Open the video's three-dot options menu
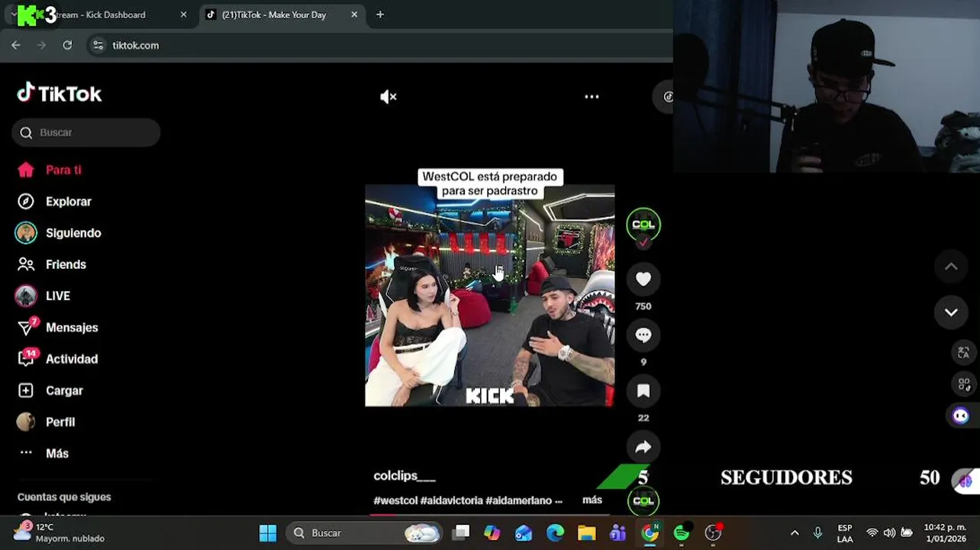The width and height of the screenshot is (980, 550). 592,97
